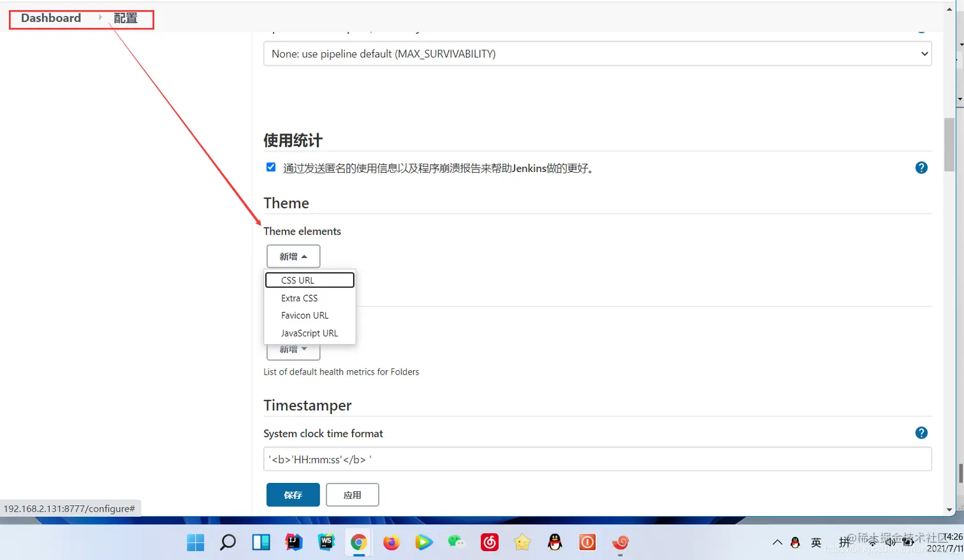Open the Widgets panel on the taskbar
The image size is (964, 560).
pos(261,542)
